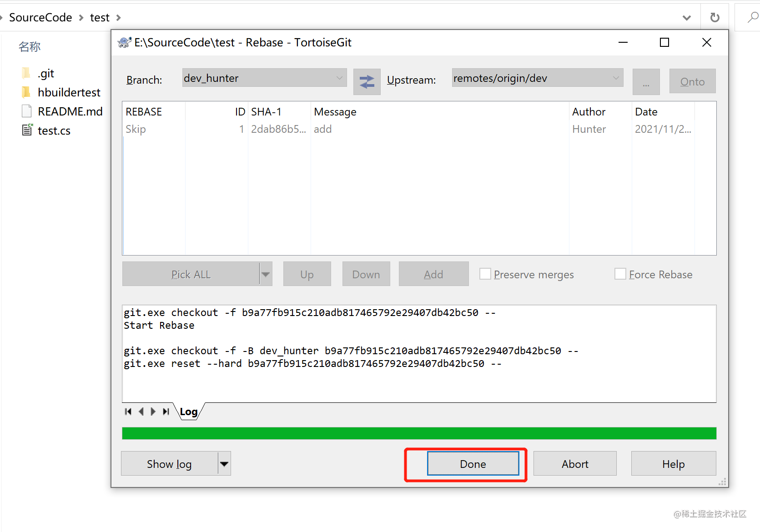The width and height of the screenshot is (760, 532).
Task: Close the Rebase dialog
Action: pos(706,42)
